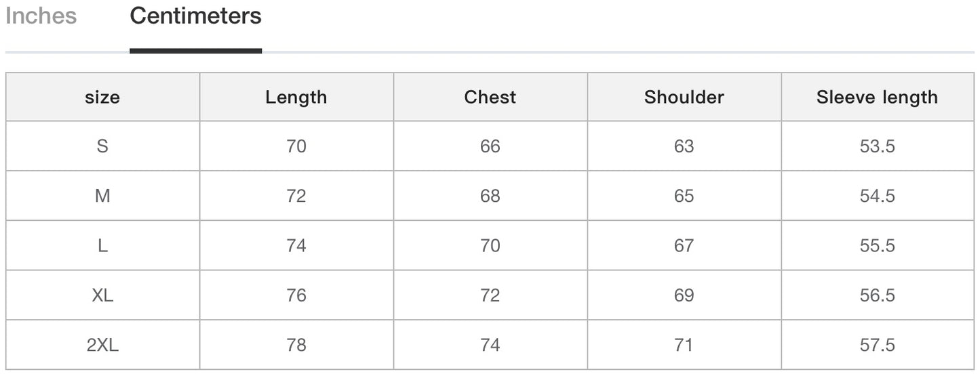
Task: Select the 2XL size row label
Action: coord(102,345)
